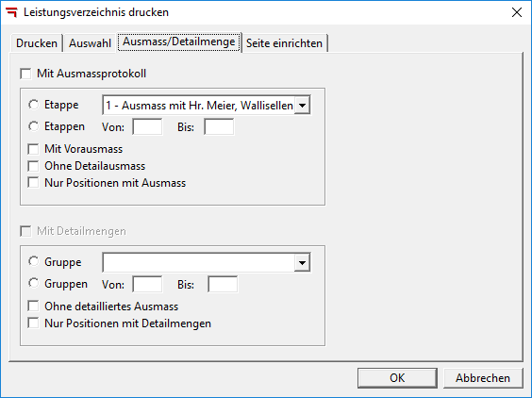Image resolution: width=532 pixels, height=398 pixels.
Task: Enable the Mit Ausmassprotokoll checkbox
Action: coord(25,74)
